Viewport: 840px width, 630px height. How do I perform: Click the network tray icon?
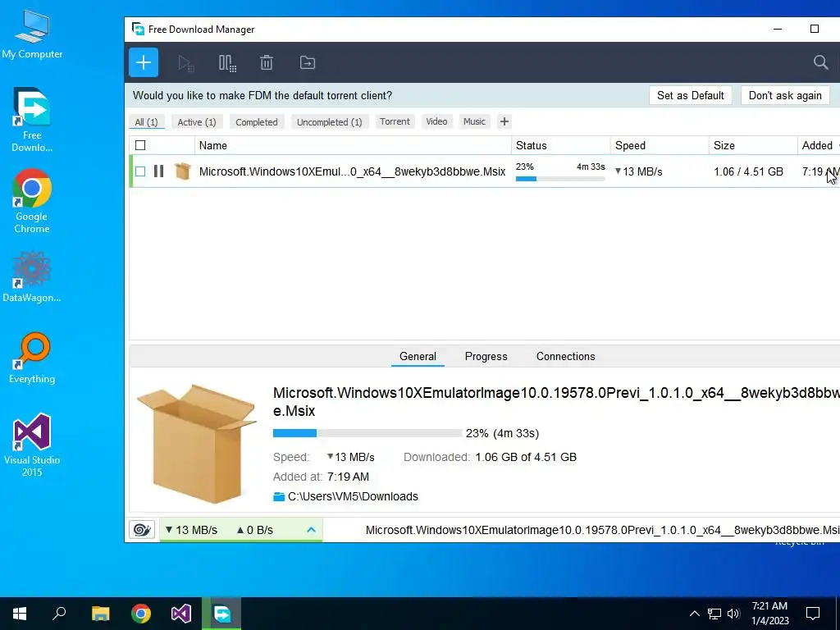714,614
